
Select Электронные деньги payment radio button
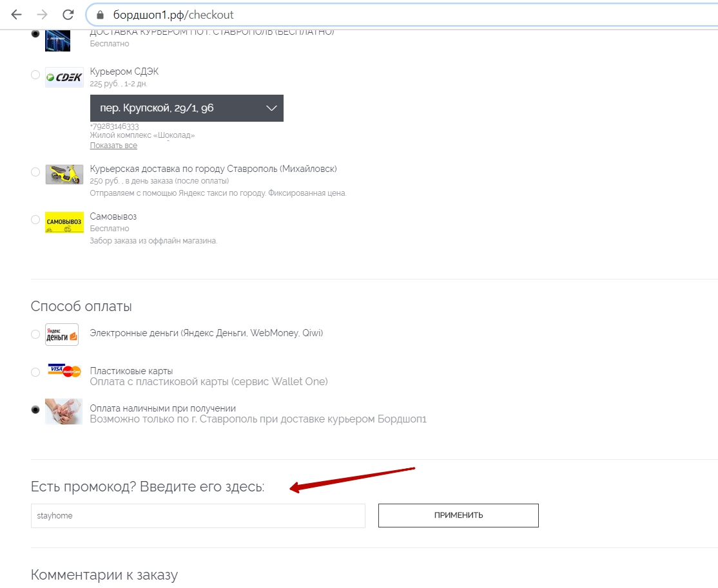(x=35, y=334)
